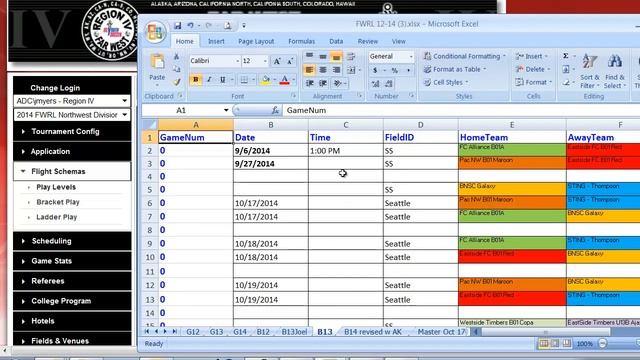
Task: Open the cell Borders button
Action: click(x=244, y=80)
